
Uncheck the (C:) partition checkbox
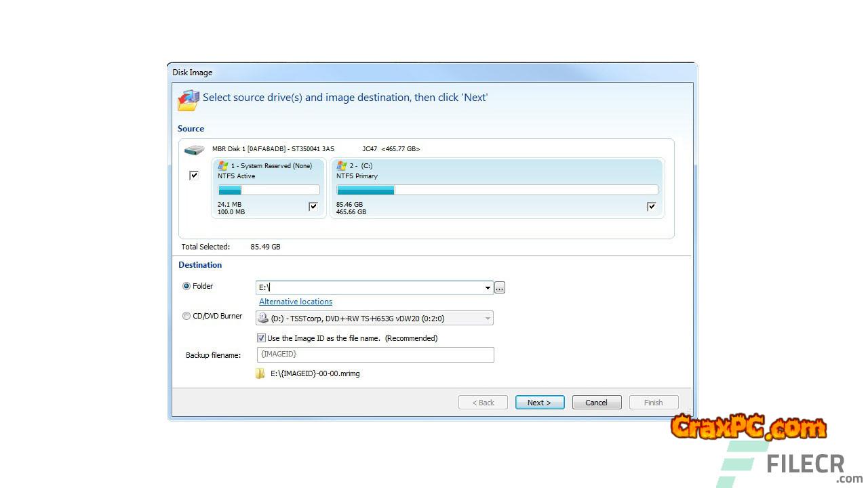pyautogui.click(x=652, y=207)
